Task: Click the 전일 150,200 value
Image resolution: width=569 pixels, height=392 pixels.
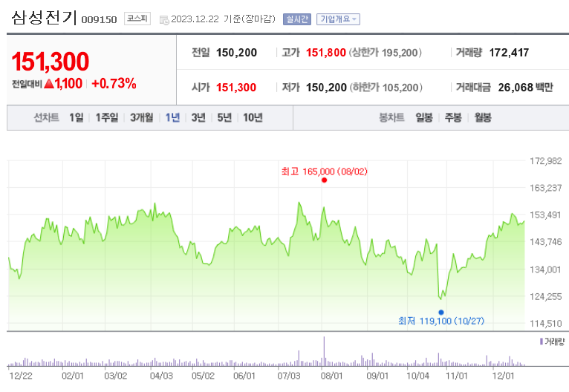Action: click(x=237, y=53)
